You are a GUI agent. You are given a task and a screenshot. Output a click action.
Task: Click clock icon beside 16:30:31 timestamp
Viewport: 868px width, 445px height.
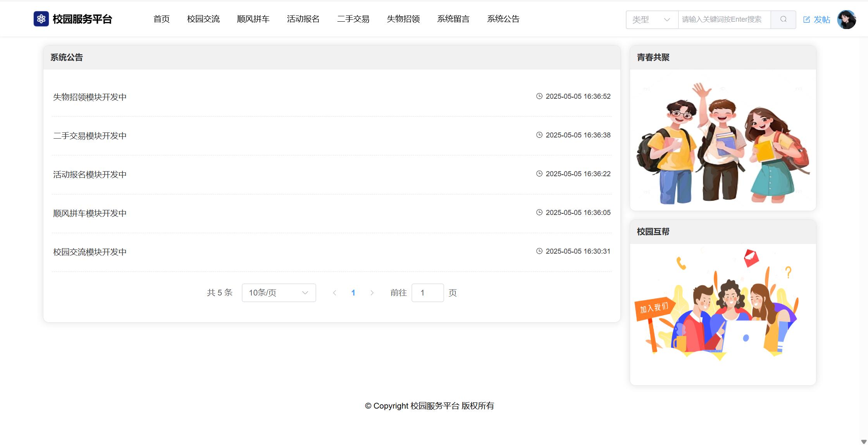tap(539, 251)
